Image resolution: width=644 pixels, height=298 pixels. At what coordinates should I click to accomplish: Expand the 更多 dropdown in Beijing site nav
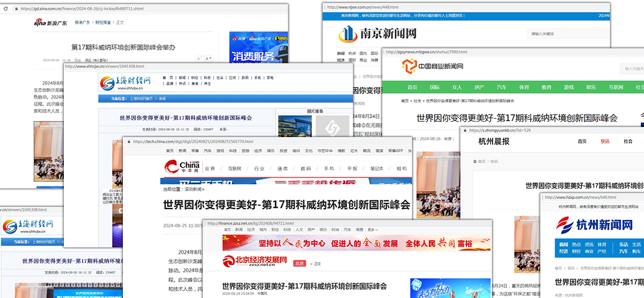tap(372, 229)
